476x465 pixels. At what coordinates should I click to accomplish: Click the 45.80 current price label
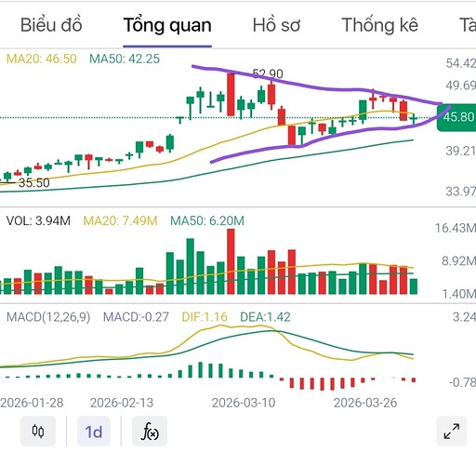456,117
